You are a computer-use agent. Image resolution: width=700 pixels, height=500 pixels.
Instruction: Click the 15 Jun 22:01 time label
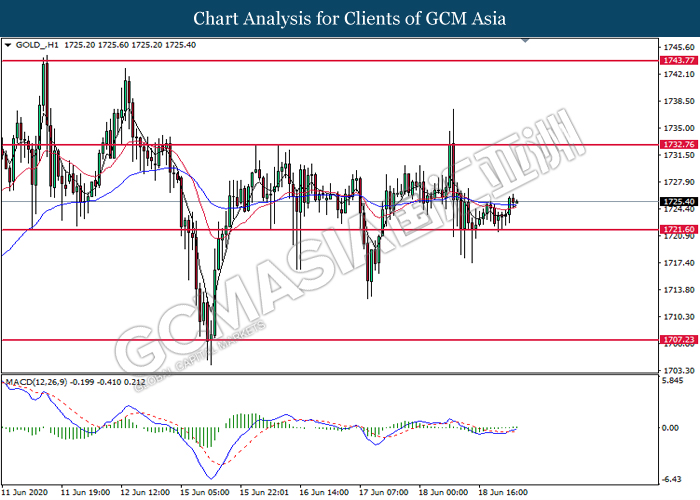pyautogui.click(x=264, y=492)
